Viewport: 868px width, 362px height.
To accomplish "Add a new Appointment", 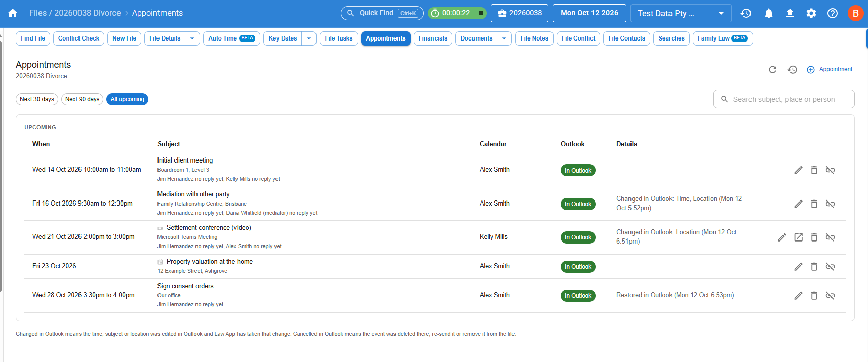I will pyautogui.click(x=830, y=70).
